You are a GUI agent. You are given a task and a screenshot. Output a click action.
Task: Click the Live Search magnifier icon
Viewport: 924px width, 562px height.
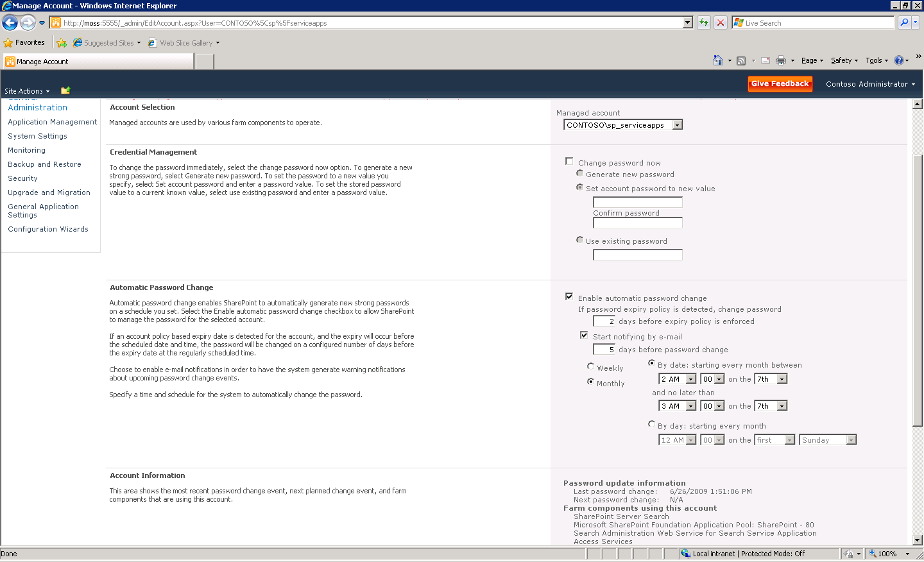point(904,22)
